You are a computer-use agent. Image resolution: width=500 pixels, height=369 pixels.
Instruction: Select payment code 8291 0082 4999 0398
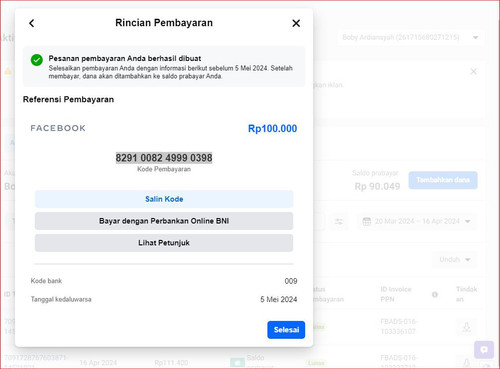click(164, 158)
